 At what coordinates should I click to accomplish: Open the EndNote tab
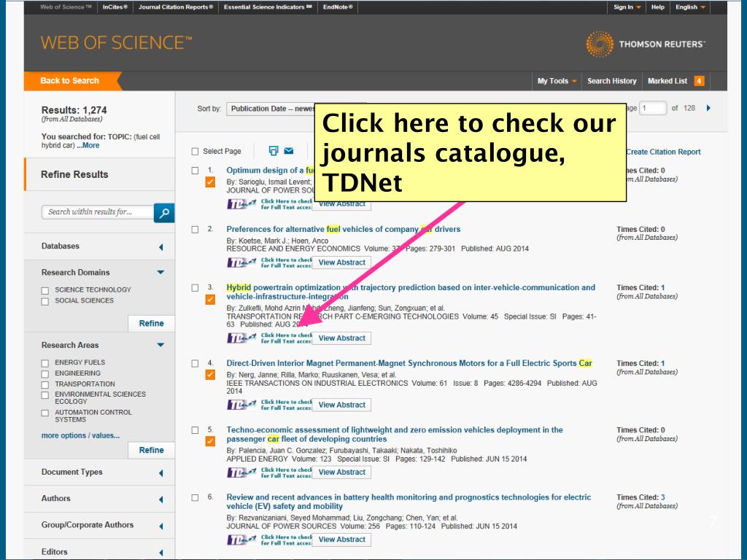(x=338, y=7)
